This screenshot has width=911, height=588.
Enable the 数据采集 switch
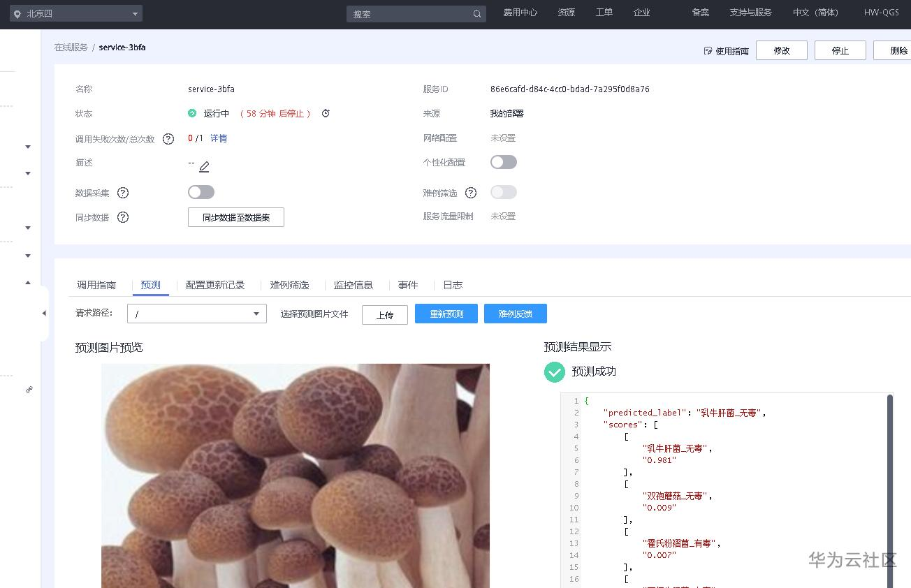tap(201, 192)
